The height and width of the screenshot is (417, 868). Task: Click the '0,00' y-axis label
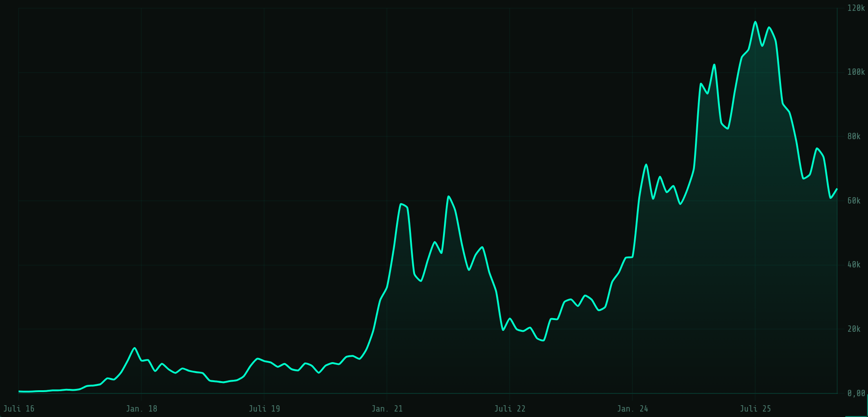pyautogui.click(x=856, y=393)
